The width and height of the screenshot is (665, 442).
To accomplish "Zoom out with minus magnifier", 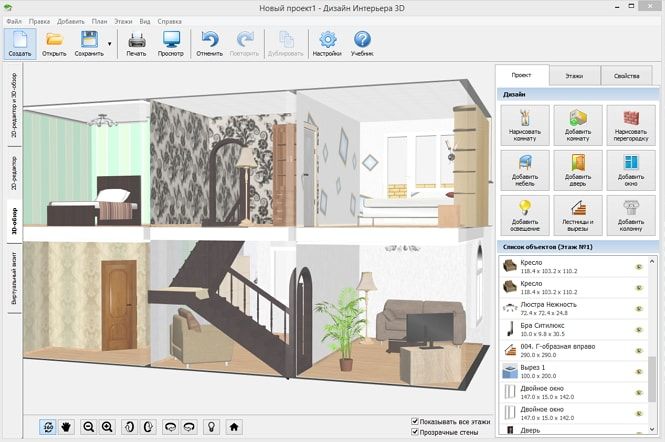I will pyautogui.click(x=89, y=427).
